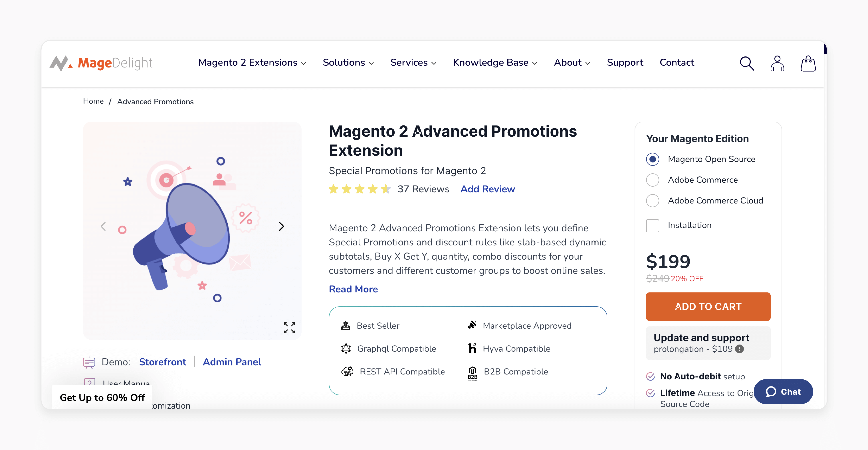868x450 pixels.
Task: Click the Hyva Compatible icon
Action: pyautogui.click(x=472, y=348)
